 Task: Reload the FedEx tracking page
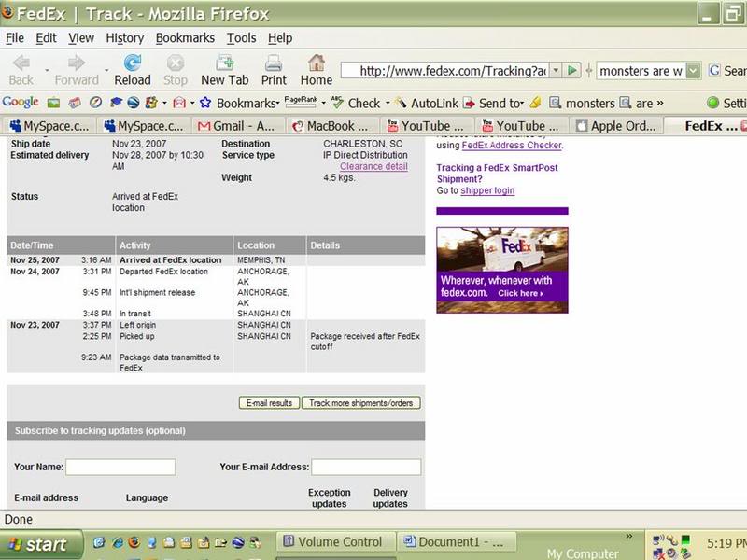pyautogui.click(x=133, y=69)
